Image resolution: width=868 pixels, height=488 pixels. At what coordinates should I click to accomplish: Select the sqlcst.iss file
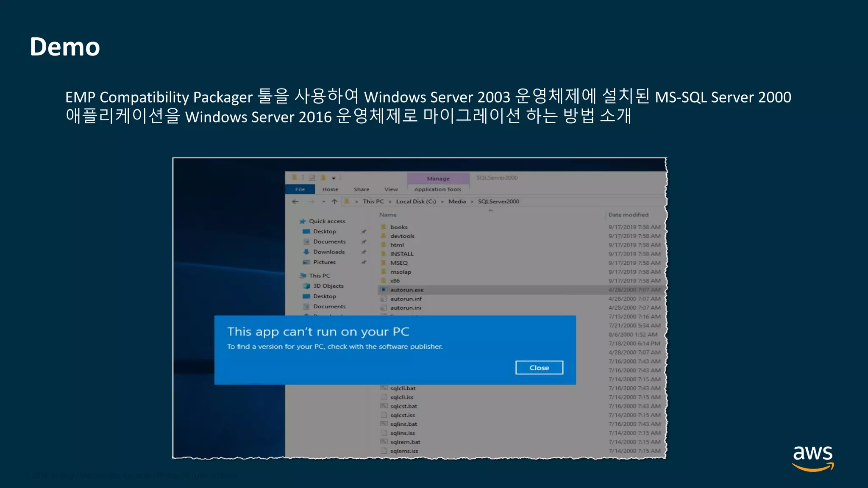click(402, 415)
